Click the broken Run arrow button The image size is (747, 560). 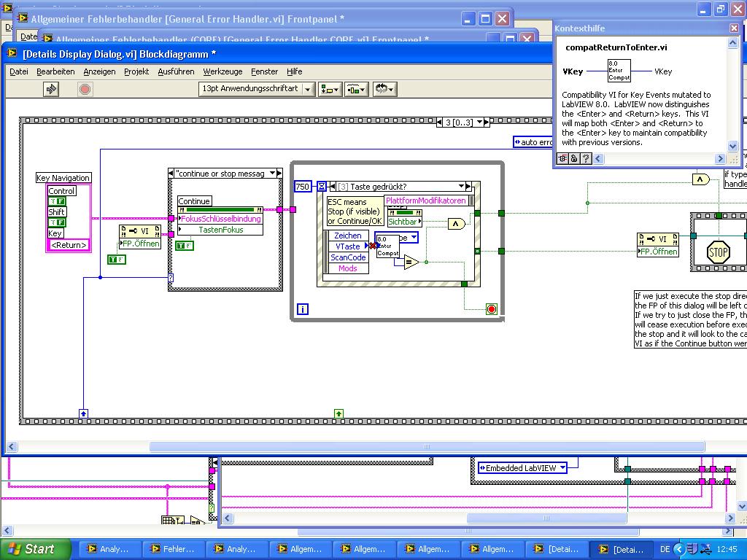pyautogui.click(x=51, y=89)
